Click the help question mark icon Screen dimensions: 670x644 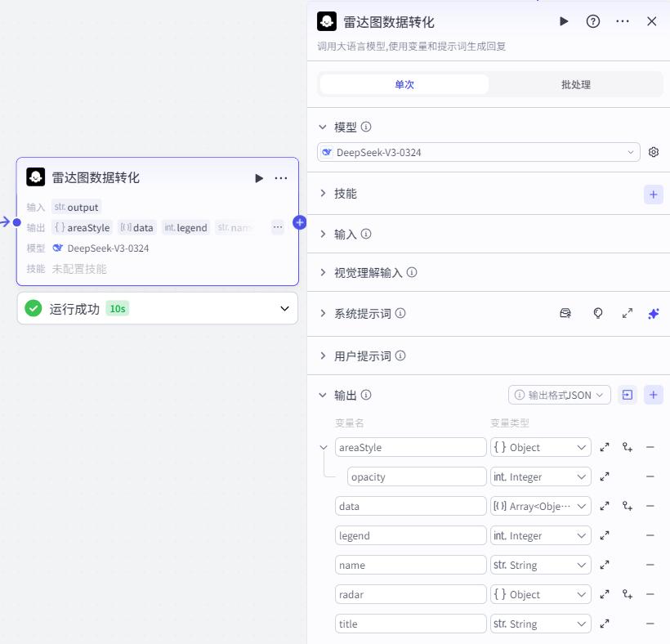pos(592,21)
